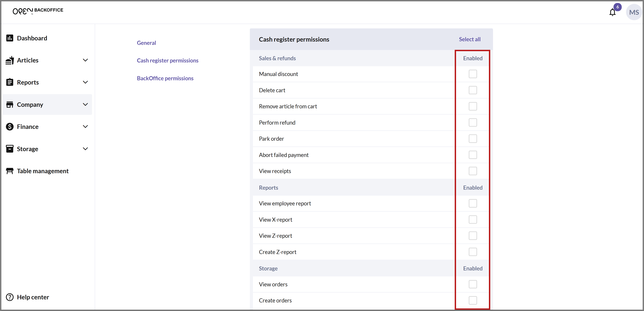The height and width of the screenshot is (311, 644).
Task: Jump to BackOffice permissions section
Action: pyautogui.click(x=165, y=78)
